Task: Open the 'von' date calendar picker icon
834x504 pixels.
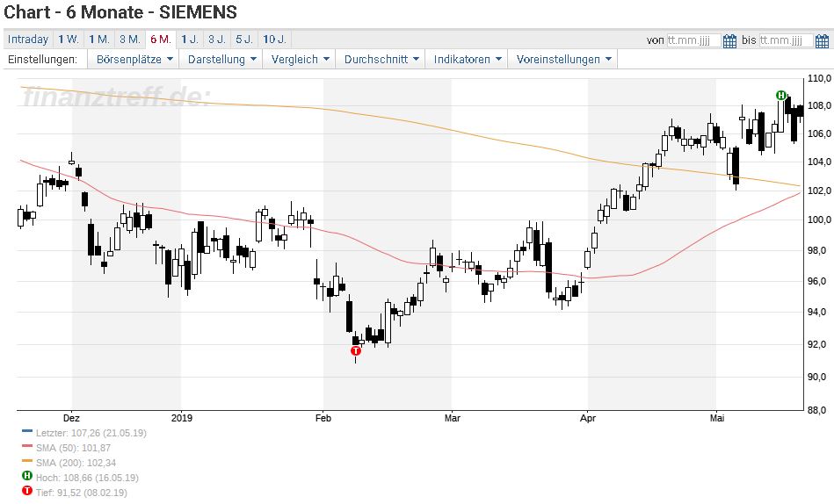Action: (x=729, y=40)
